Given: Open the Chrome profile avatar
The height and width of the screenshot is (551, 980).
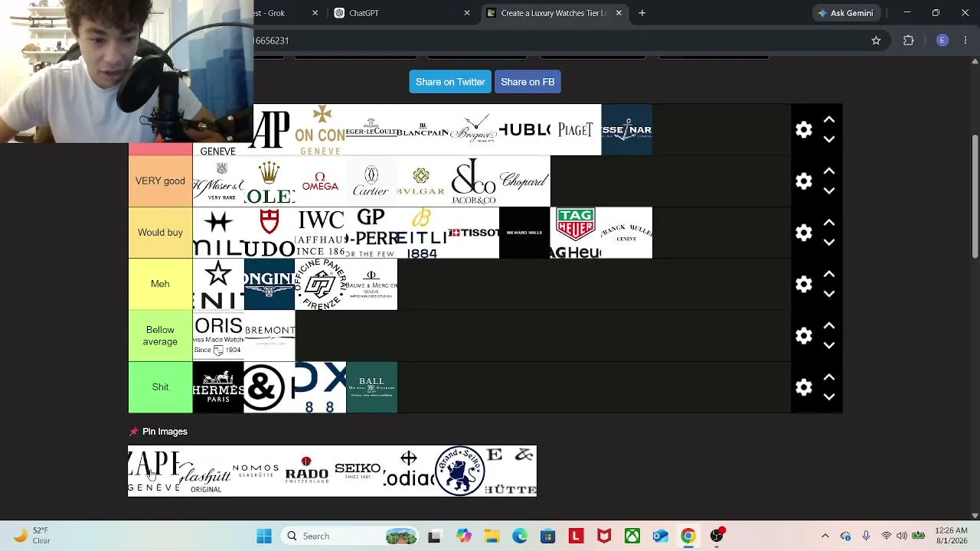Looking at the screenshot, I should (x=942, y=41).
